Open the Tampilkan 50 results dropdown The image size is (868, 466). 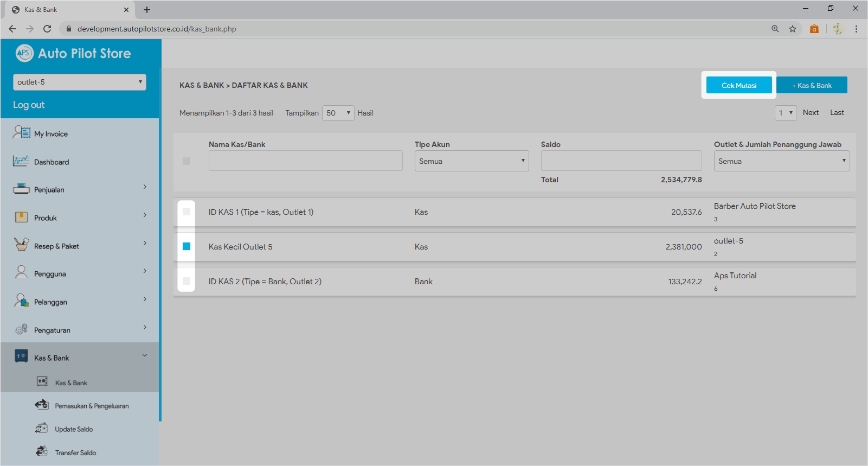[338, 113]
